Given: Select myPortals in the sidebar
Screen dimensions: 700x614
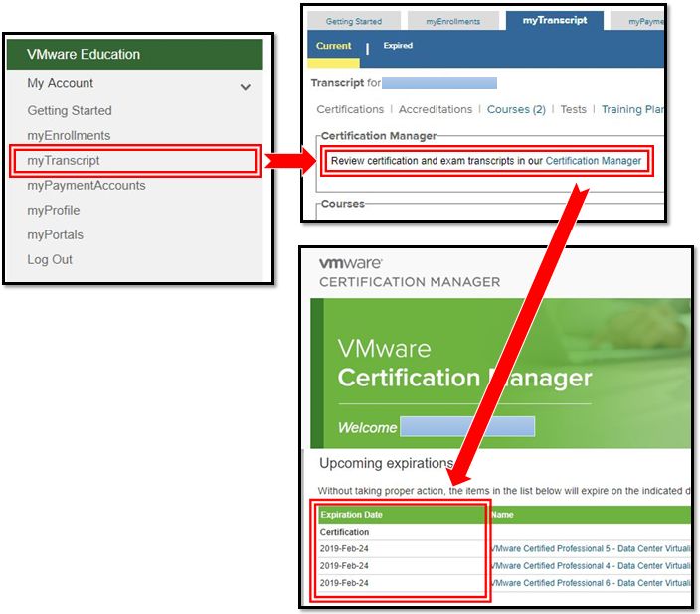Looking at the screenshot, I should click(x=56, y=234).
